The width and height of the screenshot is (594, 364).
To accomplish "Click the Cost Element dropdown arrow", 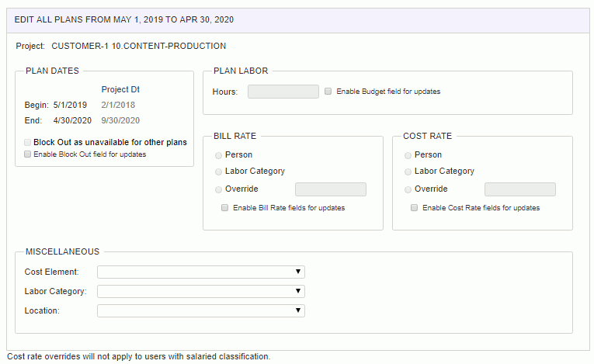I will pos(298,272).
